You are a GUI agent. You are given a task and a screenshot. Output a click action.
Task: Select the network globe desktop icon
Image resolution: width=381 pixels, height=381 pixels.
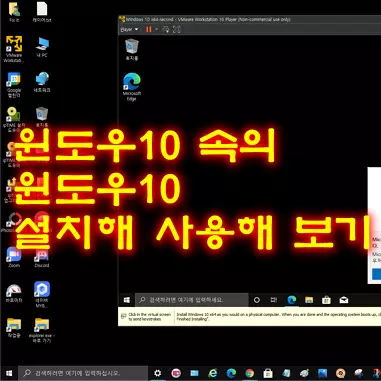point(42,82)
